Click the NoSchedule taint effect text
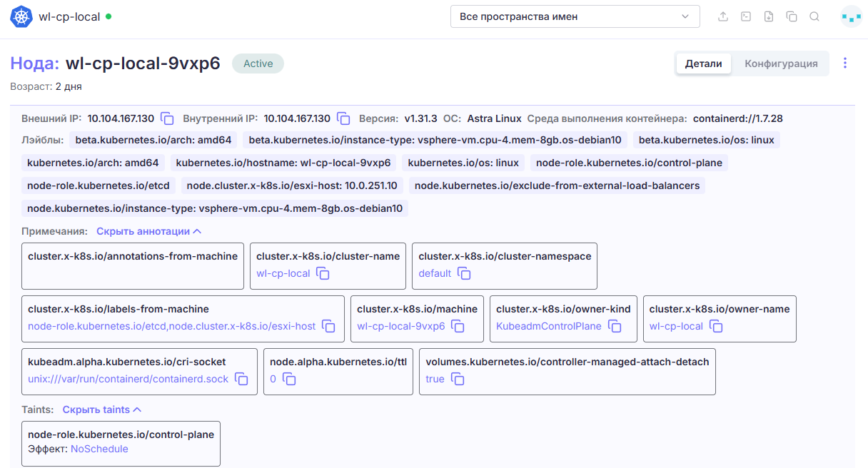This screenshot has width=868, height=468. coord(99,449)
